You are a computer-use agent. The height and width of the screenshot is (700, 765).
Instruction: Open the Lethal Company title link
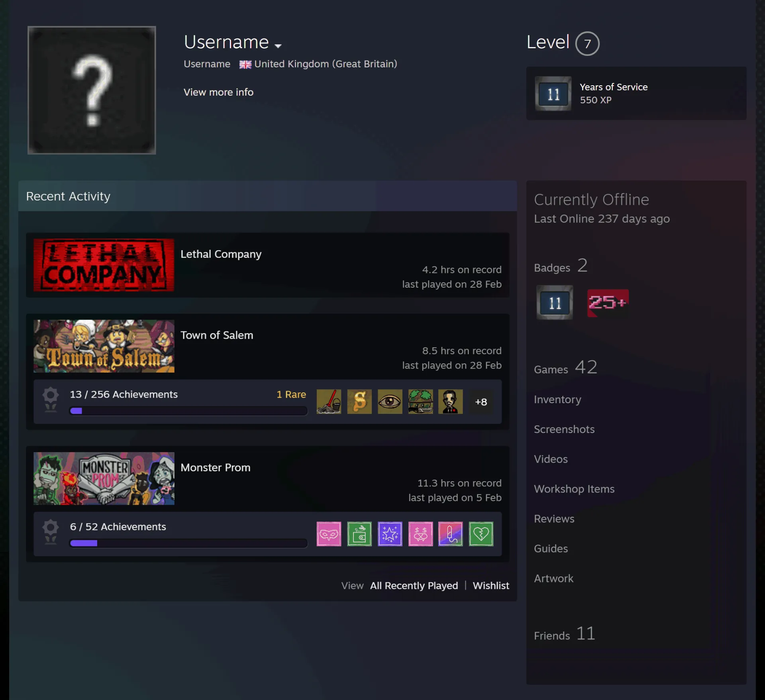click(221, 254)
